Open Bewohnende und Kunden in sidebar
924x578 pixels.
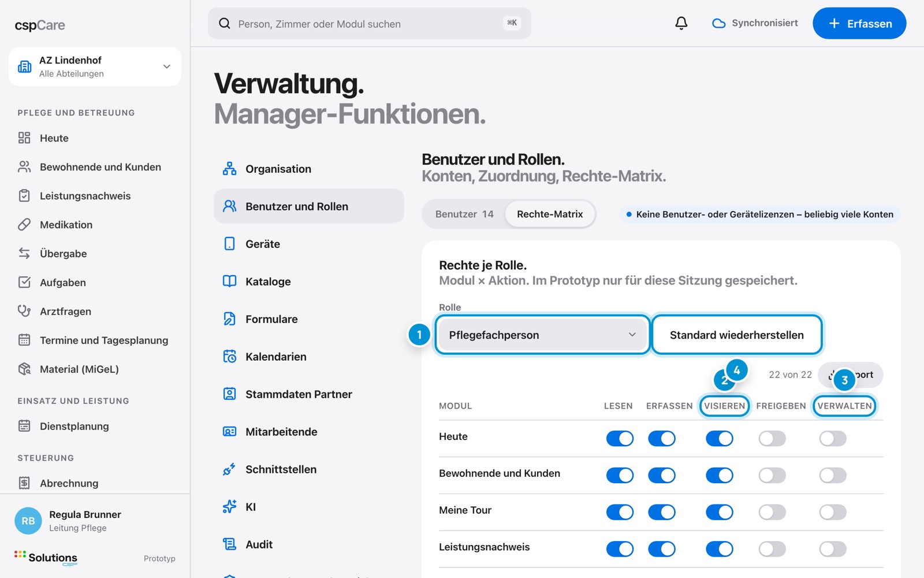tap(95, 166)
